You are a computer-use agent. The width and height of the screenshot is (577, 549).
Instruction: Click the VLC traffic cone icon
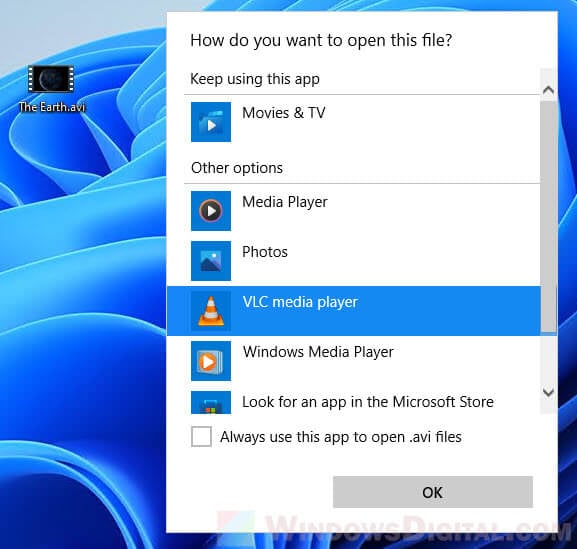(x=211, y=311)
